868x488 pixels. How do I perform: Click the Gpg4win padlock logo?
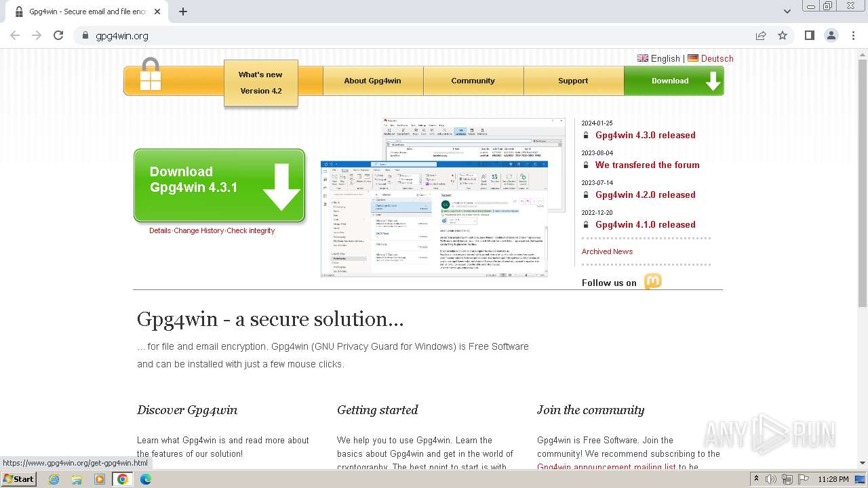click(x=151, y=75)
